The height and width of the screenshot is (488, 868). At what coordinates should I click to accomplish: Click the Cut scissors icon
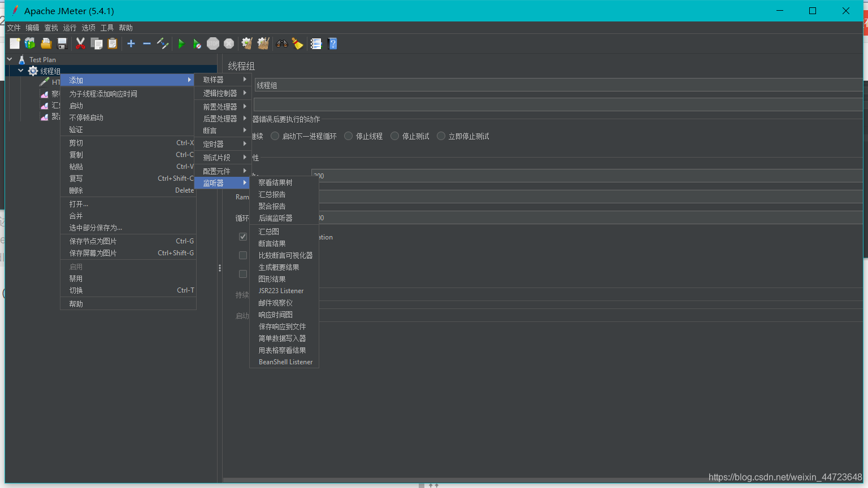(x=80, y=43)
